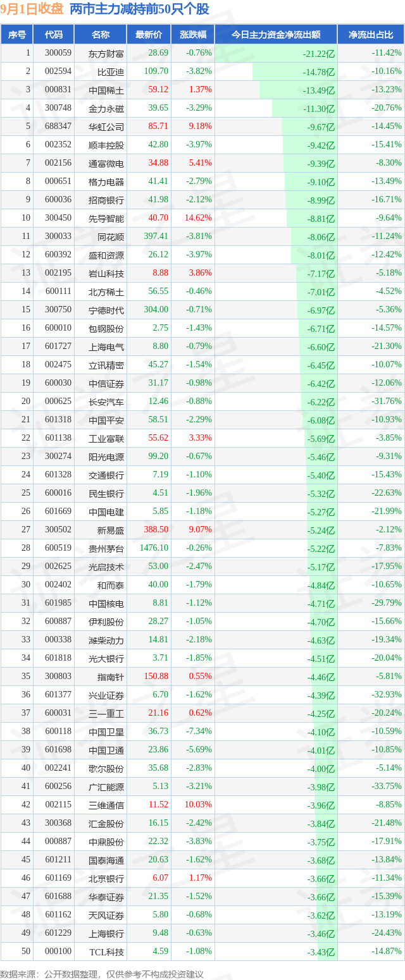Click 中国卫星 change -7.34%
The height and width of the screenshot is (980, 405).
[199, 732]
